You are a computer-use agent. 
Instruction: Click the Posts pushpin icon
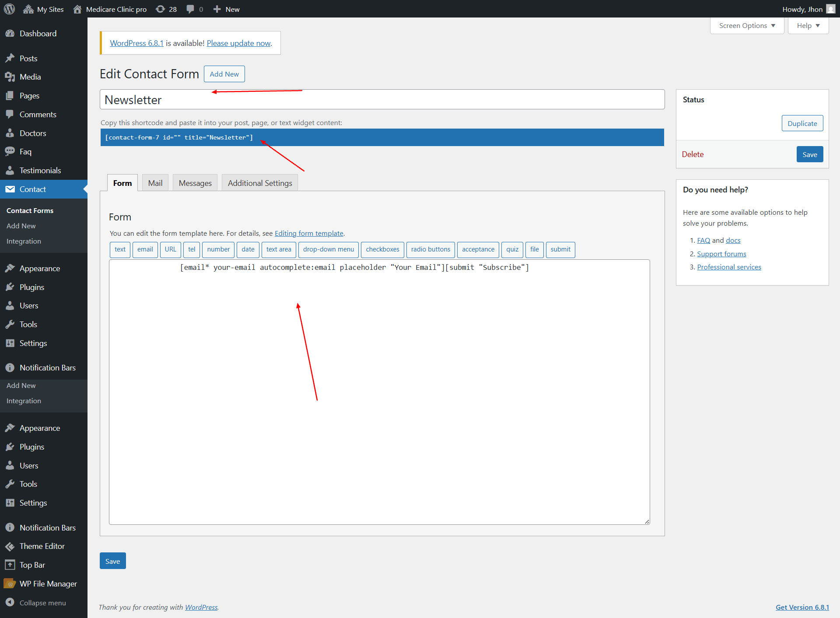(10, 58)
